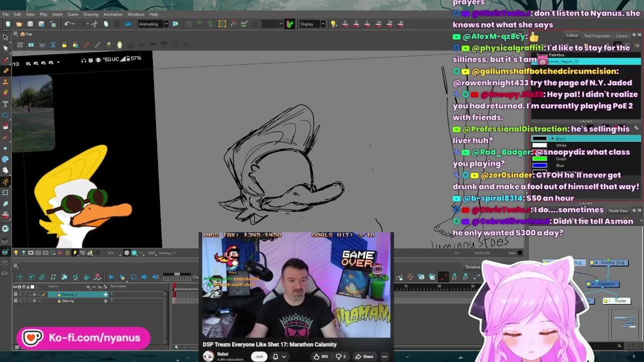This screenshot has height=362, width=644.
Task: Click the notification bell beside Join
Action: [275, 356]
